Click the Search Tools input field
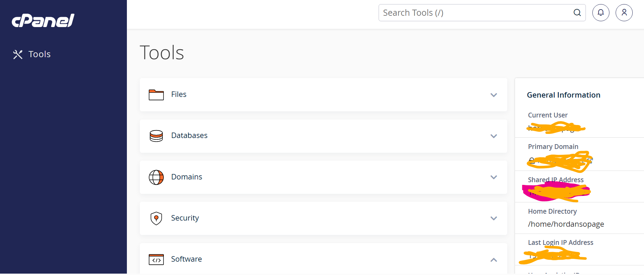Viewport: 644px width, 275px height. coord(472,12)
